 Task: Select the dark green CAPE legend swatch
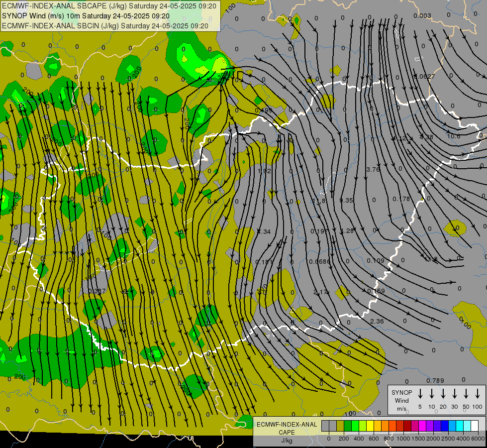click(x=348, y=426)
